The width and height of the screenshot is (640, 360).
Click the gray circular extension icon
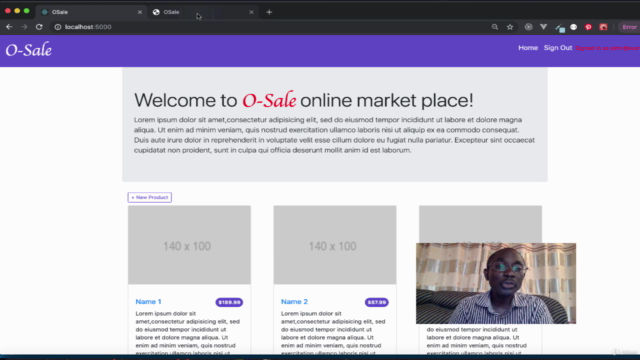(529, 27)
